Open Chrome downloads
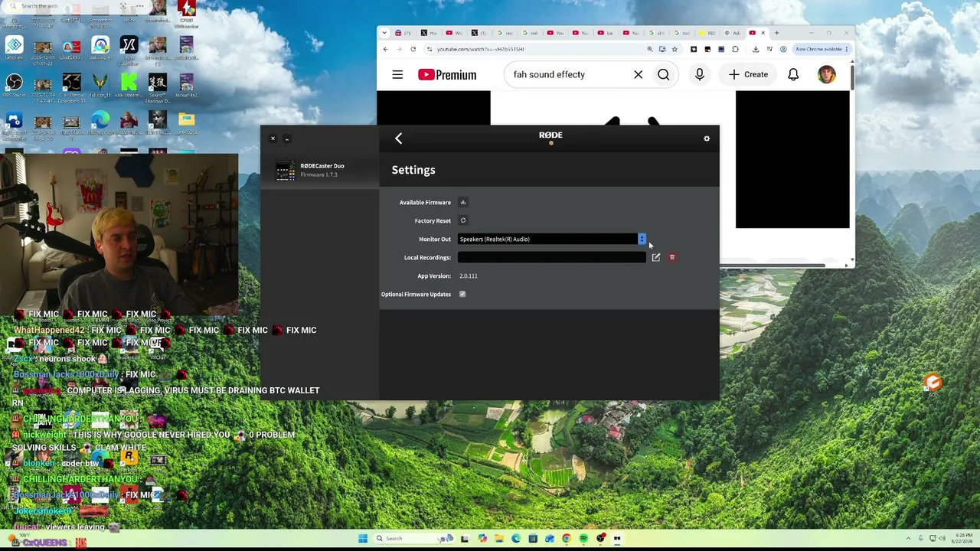 756,49
